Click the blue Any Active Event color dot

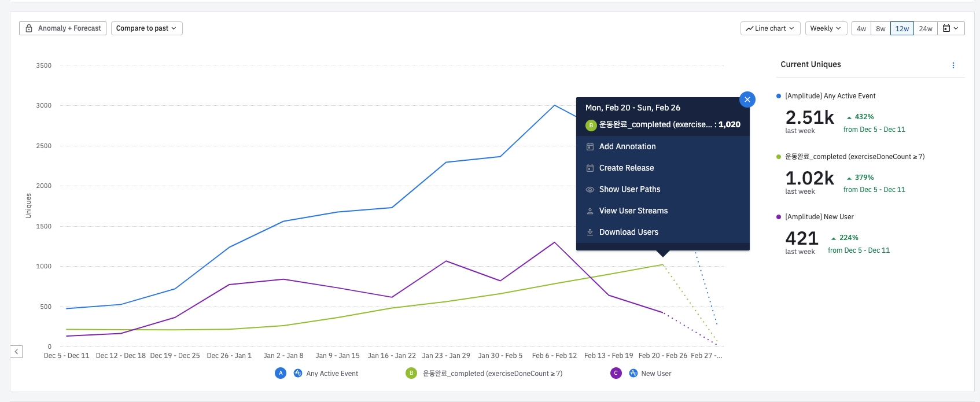tap(779, 96)
